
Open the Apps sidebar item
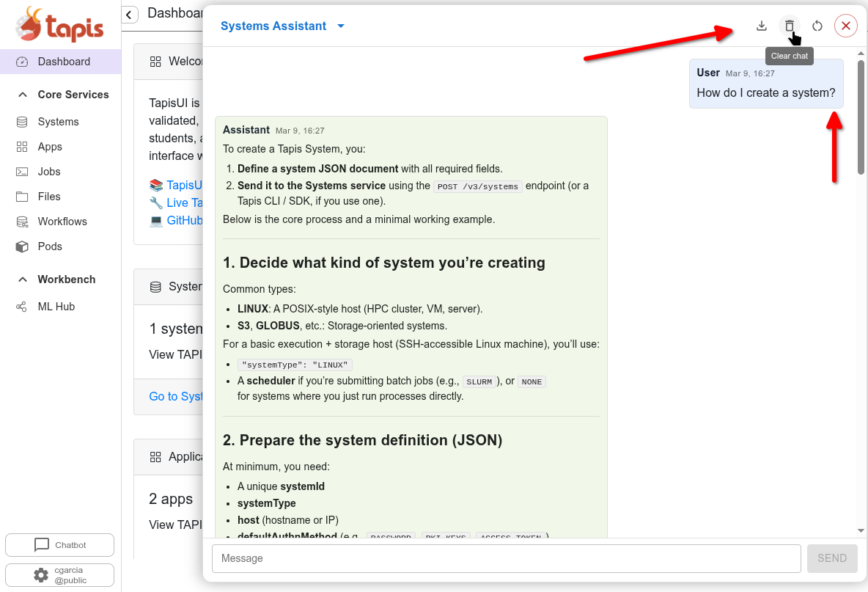(x=50, y=147)
